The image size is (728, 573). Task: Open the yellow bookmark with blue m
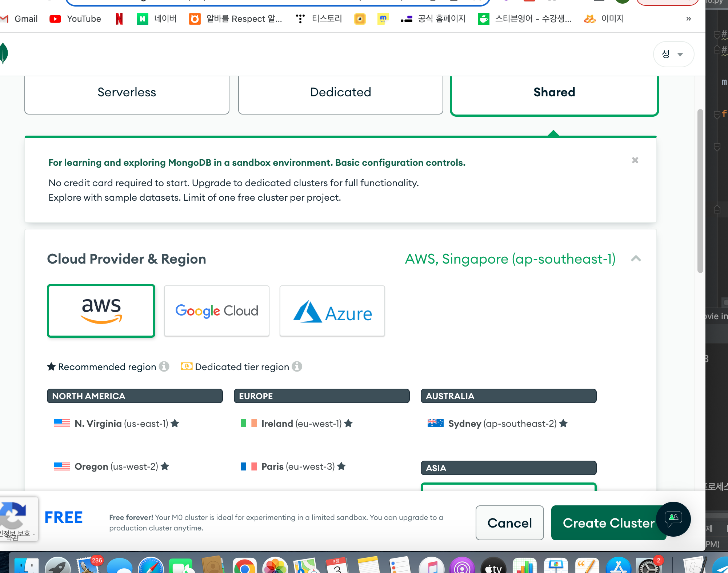[383, 19]
